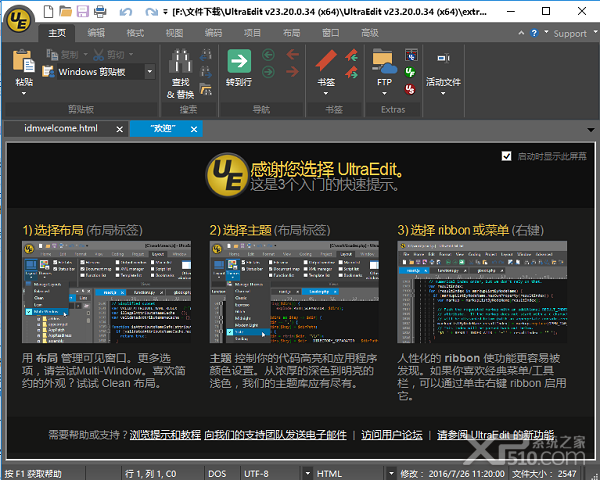Switch to the 布局 ribbon tab
600x480 pixels.
pyautogui.click(x=292, y=33)
